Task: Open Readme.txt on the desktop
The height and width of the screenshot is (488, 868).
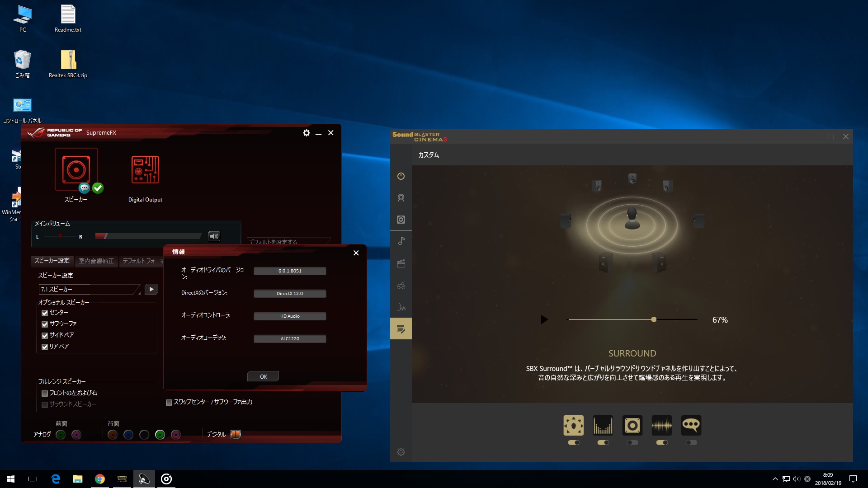Action: coord(68,19)
